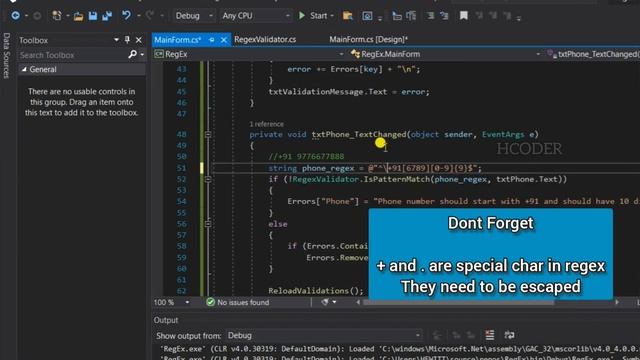Click the No issues found status text
640x360 pixels.
click(x=243, y=302)
